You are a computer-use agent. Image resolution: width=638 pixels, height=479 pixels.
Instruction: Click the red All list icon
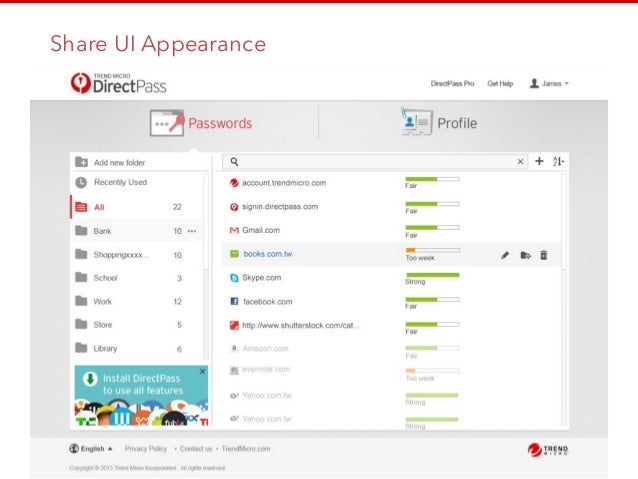click(x=81, y=207)
